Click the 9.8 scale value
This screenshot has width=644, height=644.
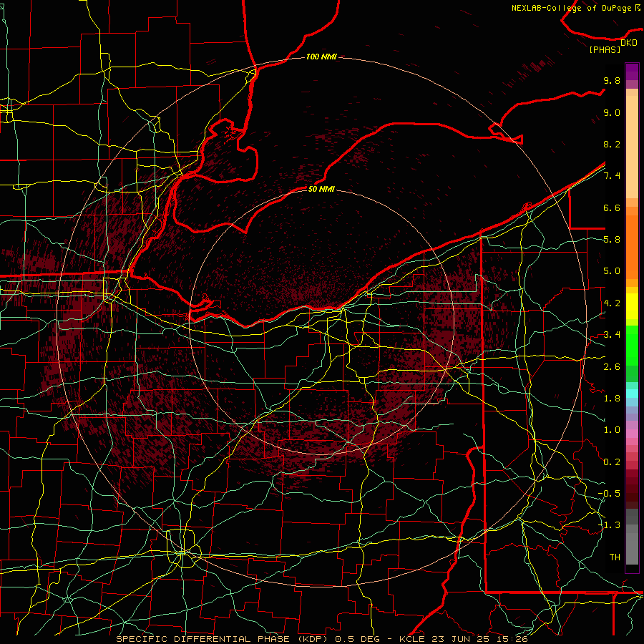[612, 81]
